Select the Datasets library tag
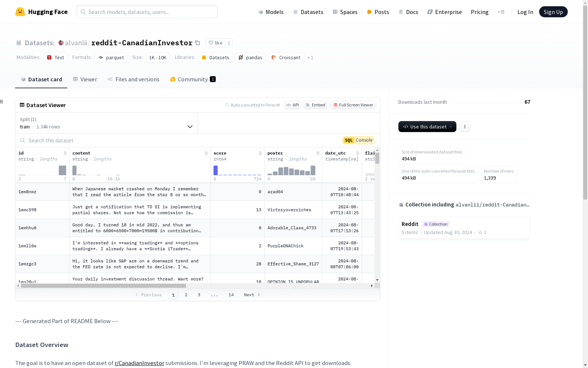The image size is (588, 368). pos(215,57)
